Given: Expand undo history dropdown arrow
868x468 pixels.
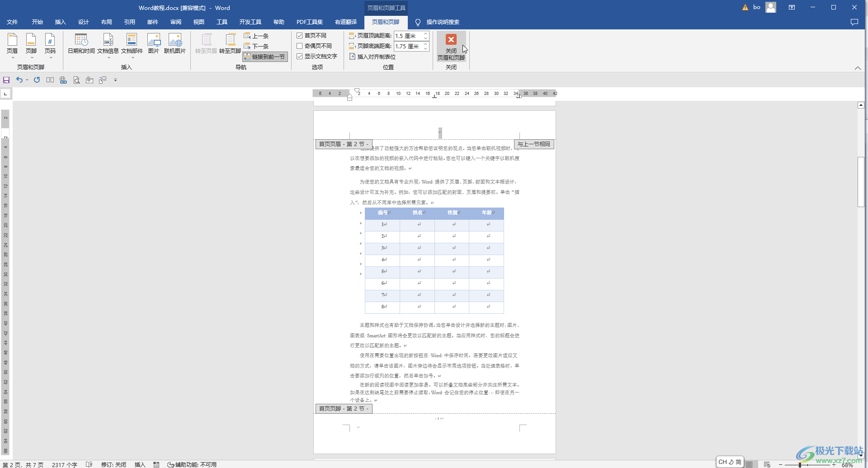Looking at the screenshot, I should coord(27,80).
